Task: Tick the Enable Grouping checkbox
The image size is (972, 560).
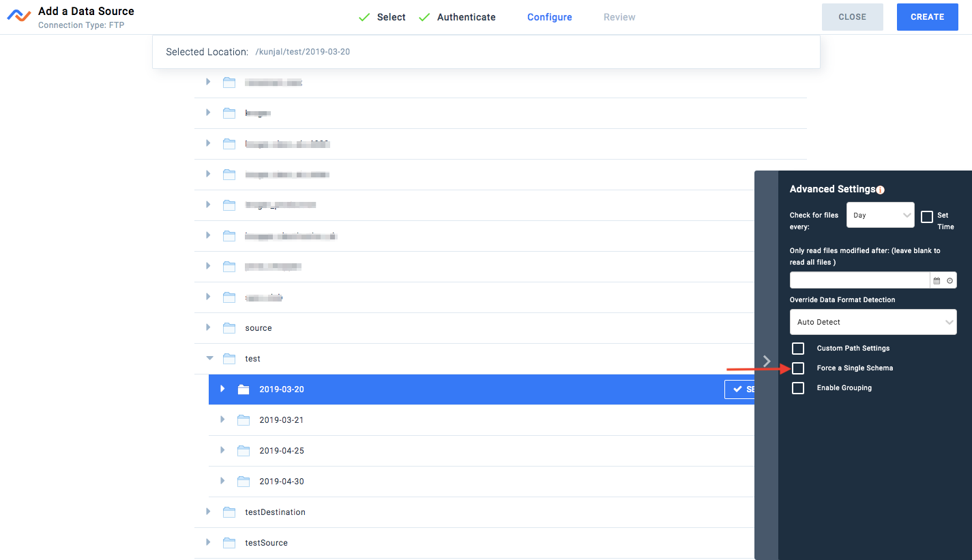Action: click(x=798, y=388)
